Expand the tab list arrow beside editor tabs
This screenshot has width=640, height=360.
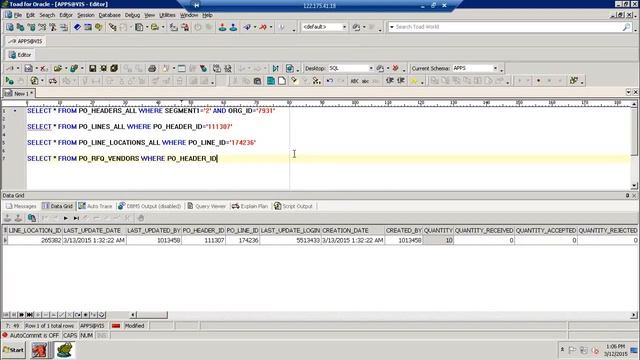629,93
